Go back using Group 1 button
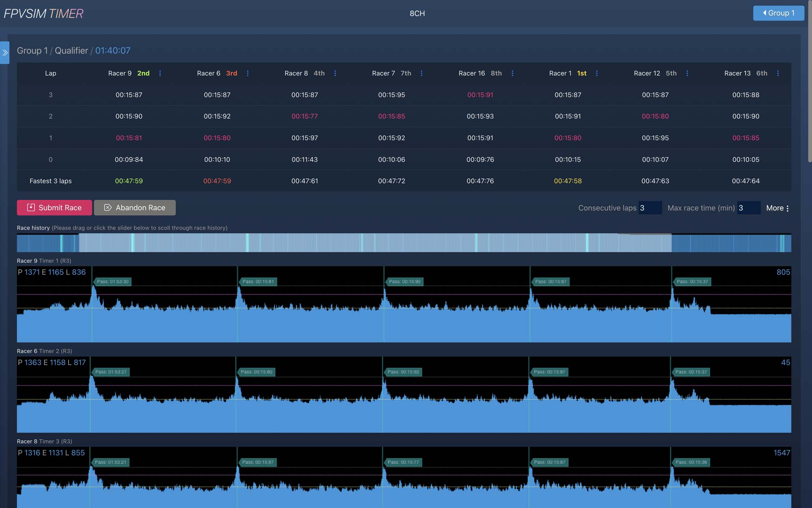The image size is (812, 508). point(778,13)
